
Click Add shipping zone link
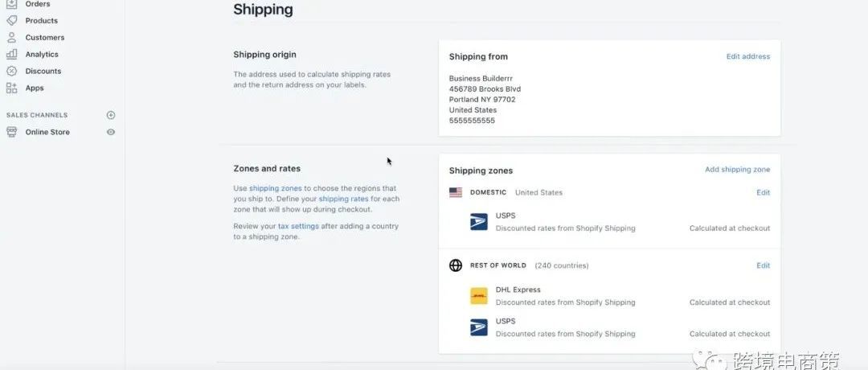point(737,170)
